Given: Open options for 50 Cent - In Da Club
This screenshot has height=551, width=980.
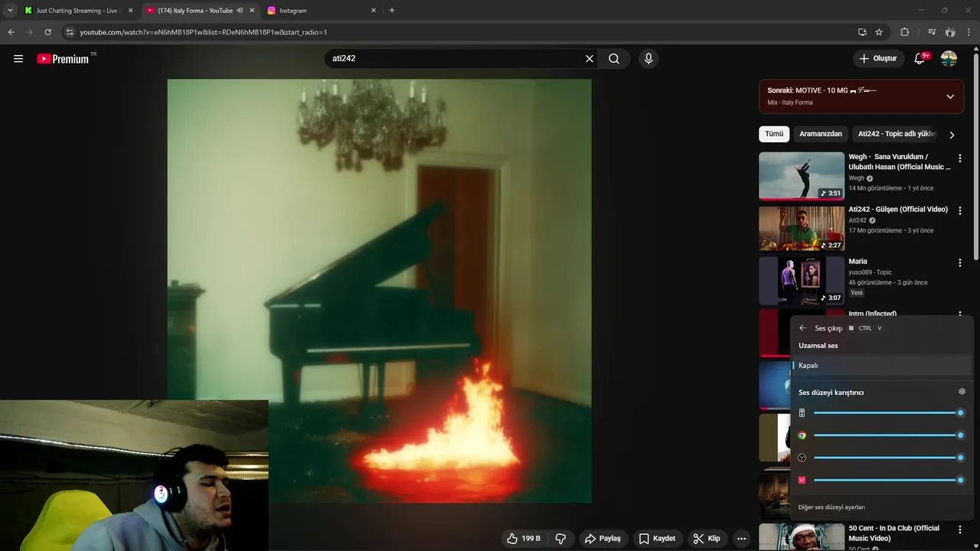Looking at the screenshot, I should [960, 530].
